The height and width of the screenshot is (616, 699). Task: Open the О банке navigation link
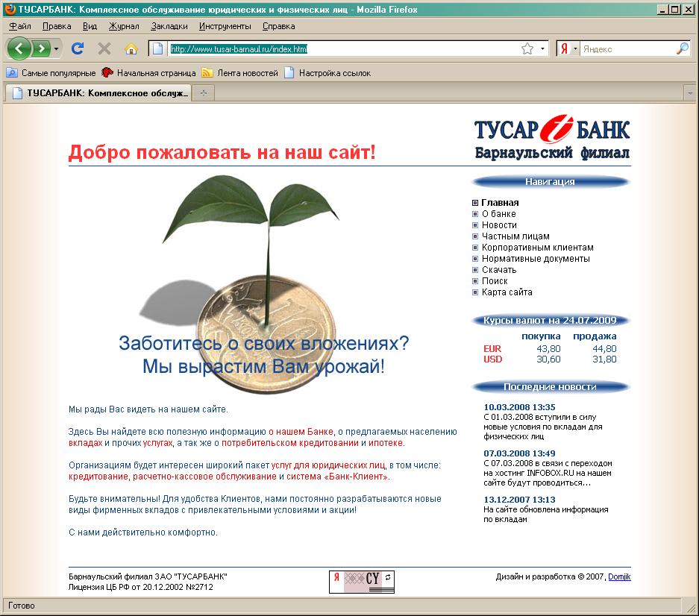(498, 214)
